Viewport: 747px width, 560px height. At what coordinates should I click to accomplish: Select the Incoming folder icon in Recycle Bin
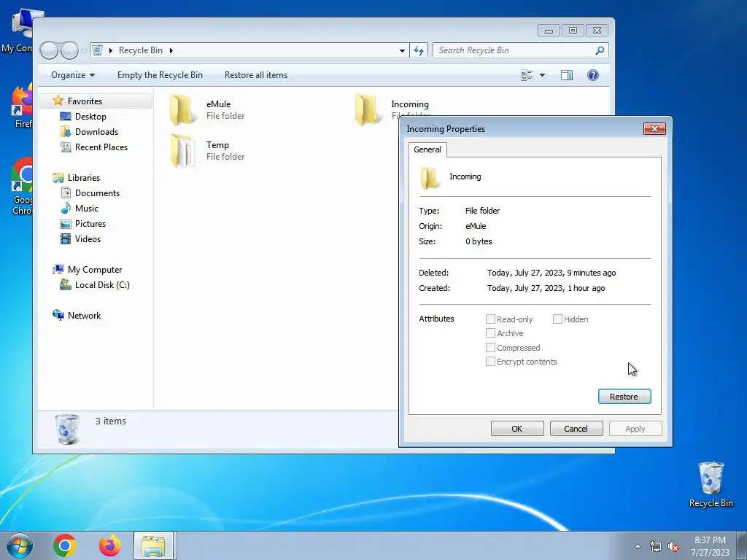click(x=368, y=109)
